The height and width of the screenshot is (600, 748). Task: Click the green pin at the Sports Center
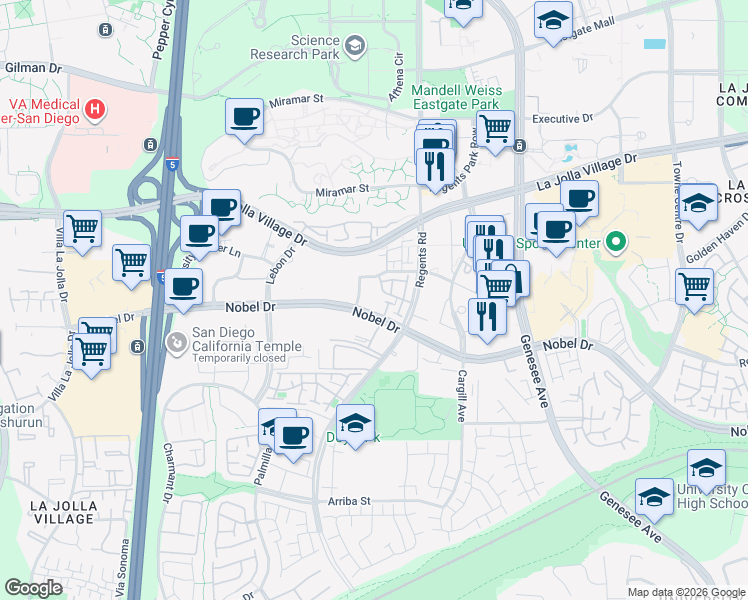[616, 242]
